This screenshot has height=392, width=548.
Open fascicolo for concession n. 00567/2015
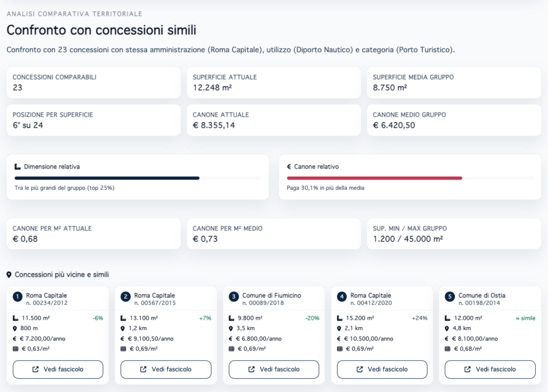[x=166, y=369]
